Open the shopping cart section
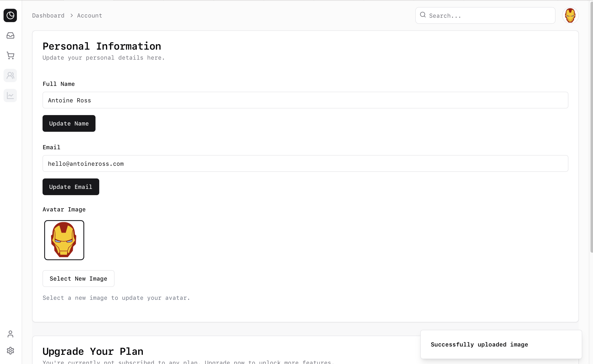 (x=10, y=56)
